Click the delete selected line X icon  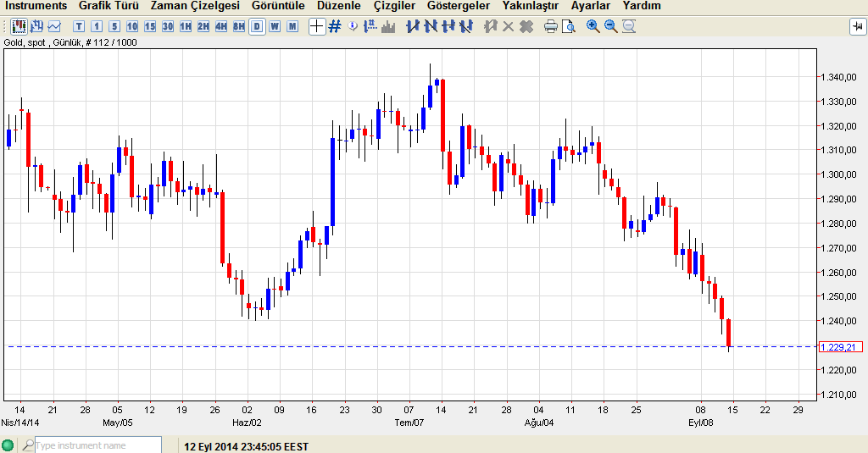(508, 26)
